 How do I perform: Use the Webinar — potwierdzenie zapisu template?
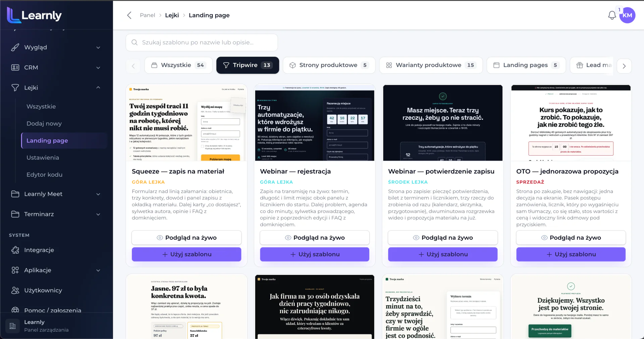[x=443, y=254]
